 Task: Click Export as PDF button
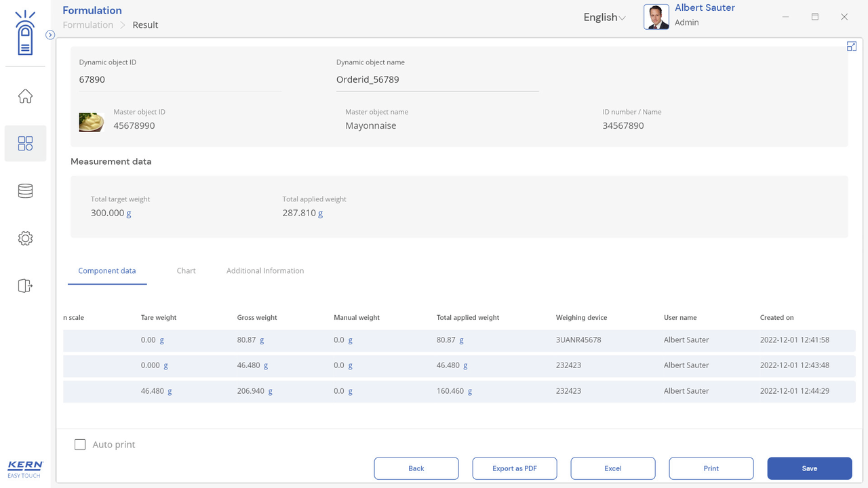pyautogui.click(x=514, y=468)
